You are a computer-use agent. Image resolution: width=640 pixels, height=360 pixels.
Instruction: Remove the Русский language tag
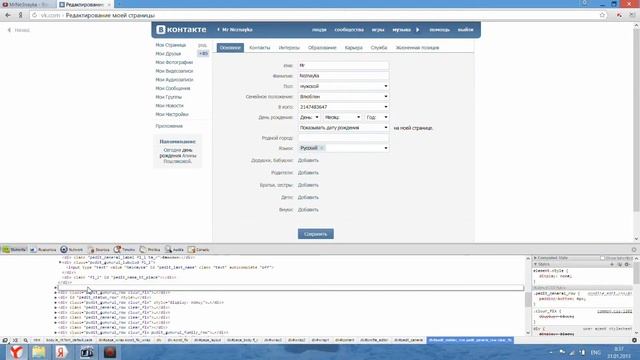pyautogui.click(x=322, y=148)
